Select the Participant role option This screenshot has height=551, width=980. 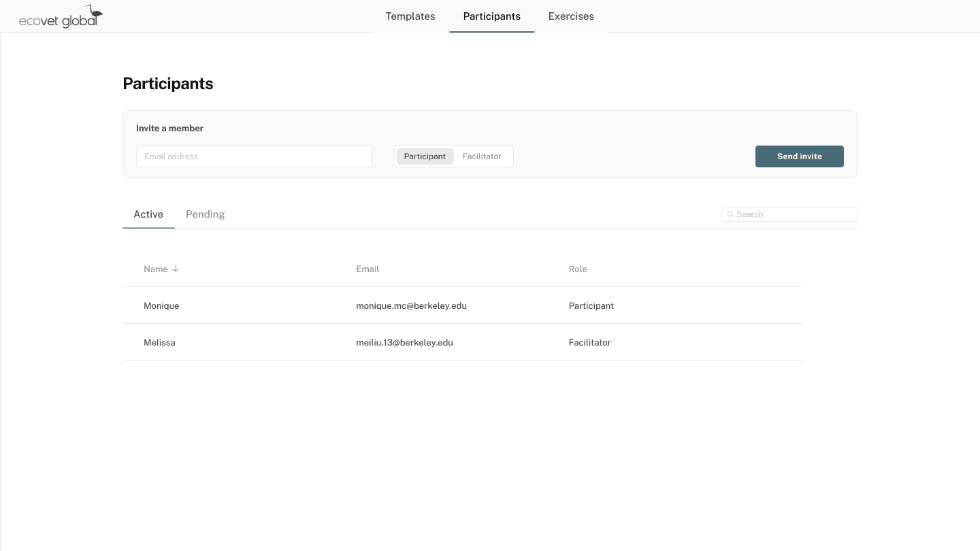click(425, 156)
